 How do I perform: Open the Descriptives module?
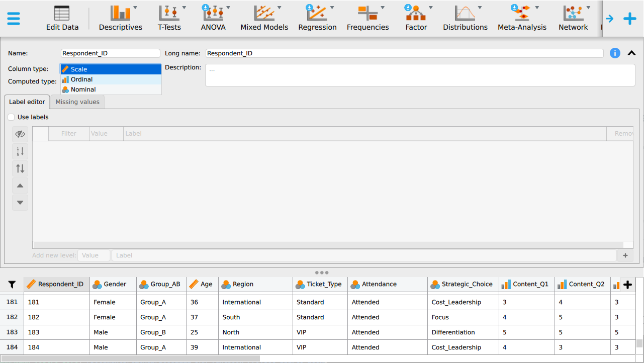pos(120,19)
